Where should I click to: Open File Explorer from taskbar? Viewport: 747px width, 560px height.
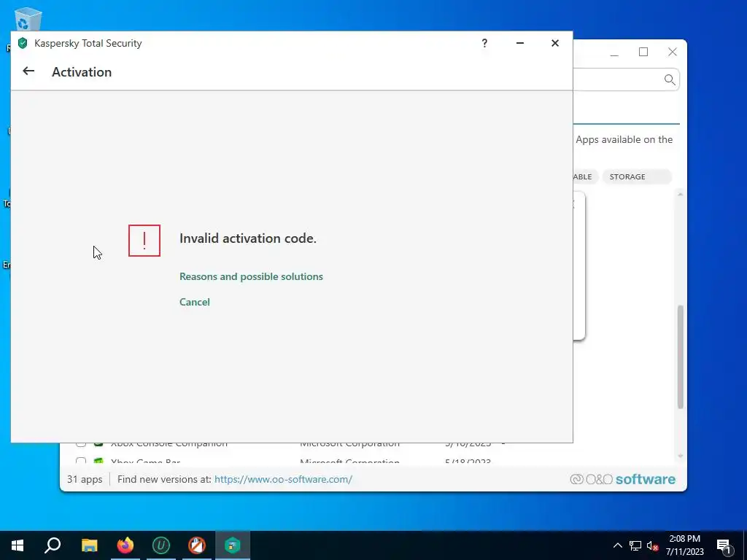[x=89, y=545]
